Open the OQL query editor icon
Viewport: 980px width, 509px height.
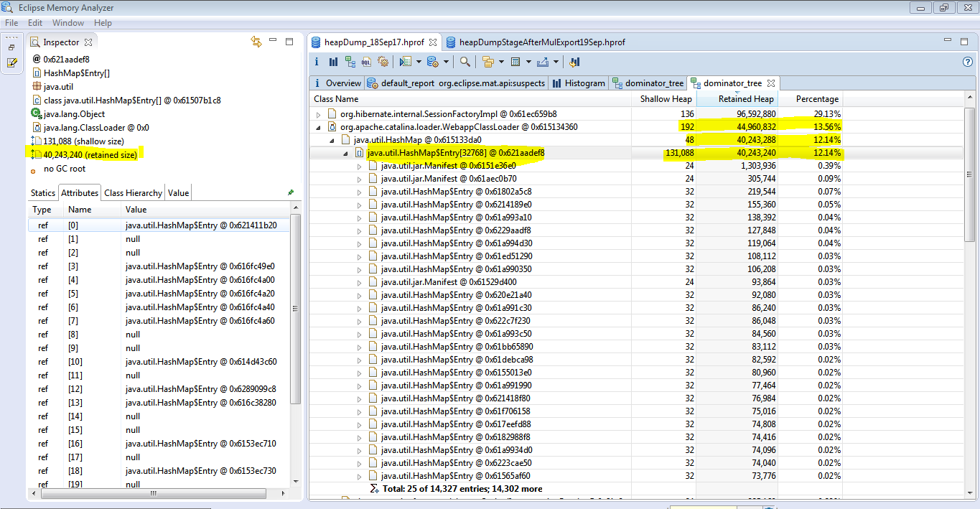367,62
